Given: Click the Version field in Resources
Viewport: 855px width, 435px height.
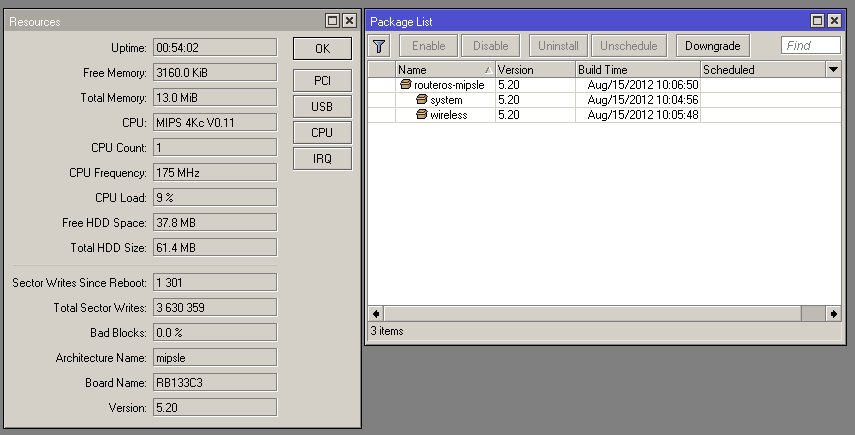Looking at the screenshot, I should tap(215, 408).
